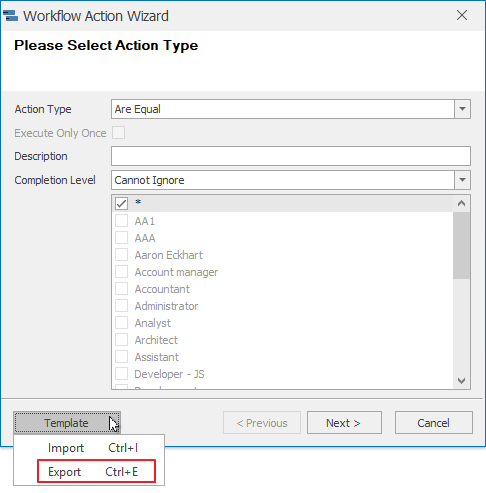
Task: Uncheck the asterisk all-roles checkbox
Action: [121, 203]
